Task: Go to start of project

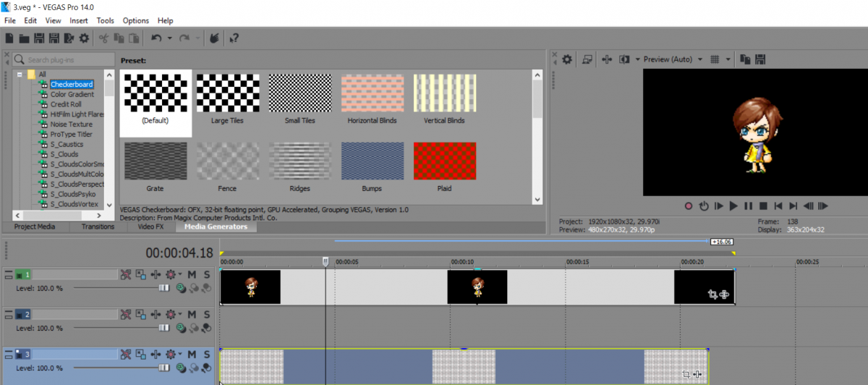Action: 778,206
